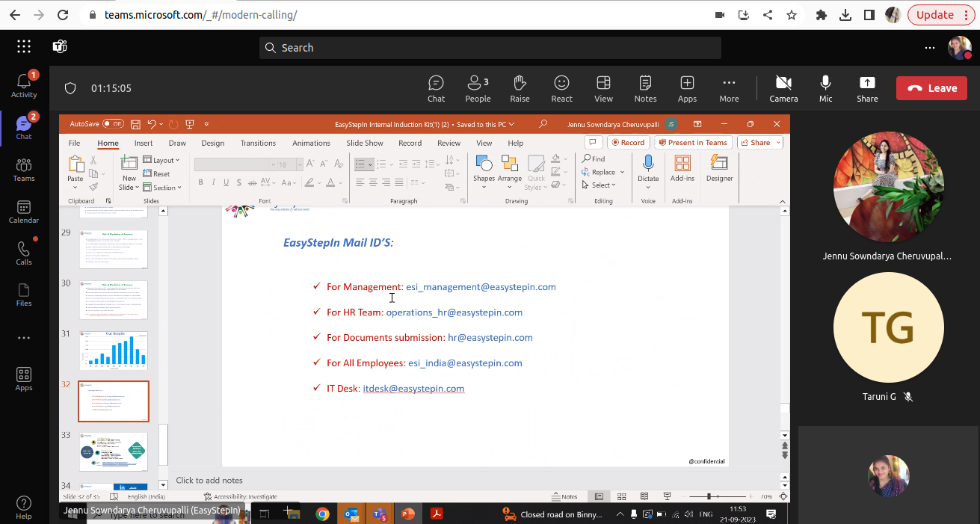Toggle Italic formatting in Font group
Viewport: 980px width, 524px height.
pyautogui.click(x=214, y=182)
